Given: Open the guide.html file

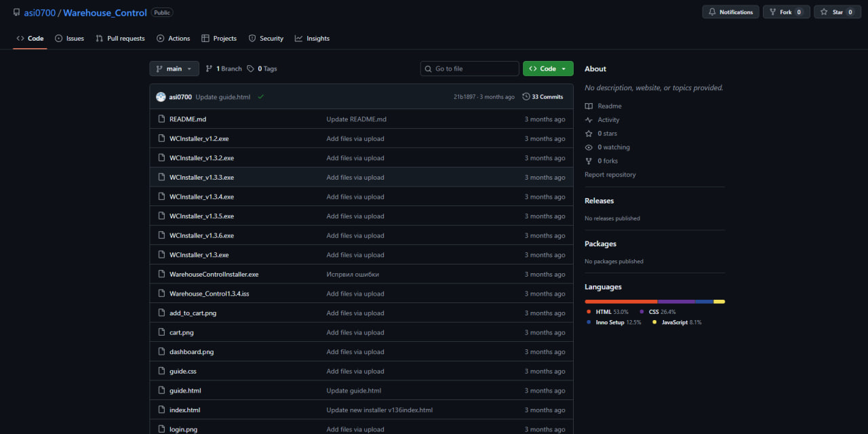Looking at the screenshot, I should (185, 391).
